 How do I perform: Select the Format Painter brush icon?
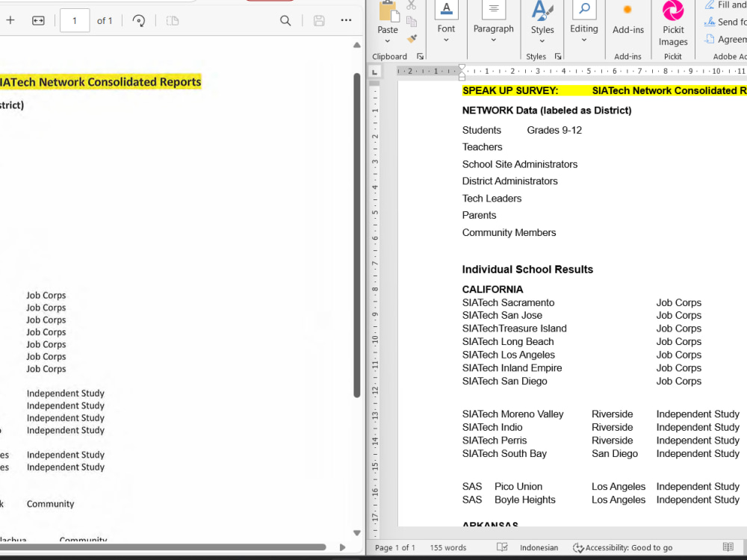click(412, 39)
